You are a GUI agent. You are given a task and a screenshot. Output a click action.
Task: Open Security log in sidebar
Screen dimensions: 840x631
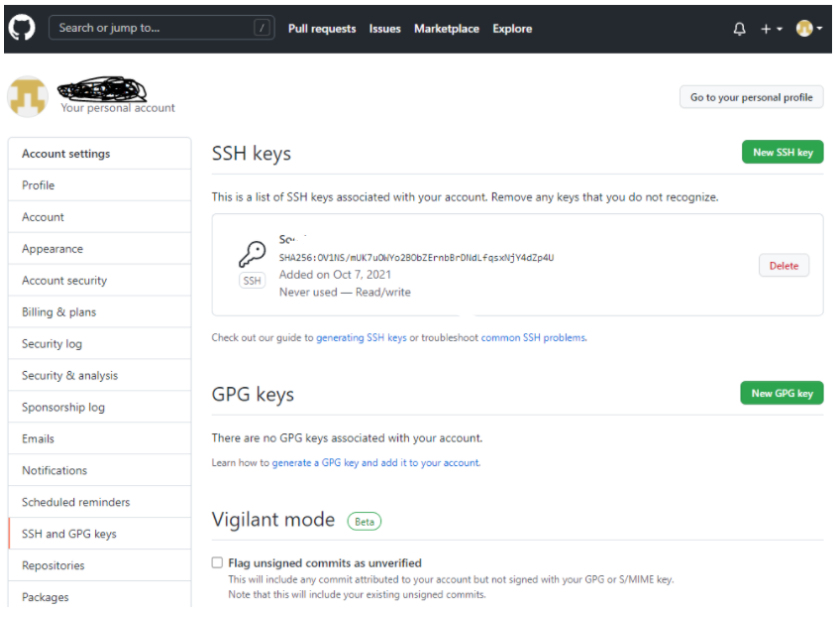[100, 344]
